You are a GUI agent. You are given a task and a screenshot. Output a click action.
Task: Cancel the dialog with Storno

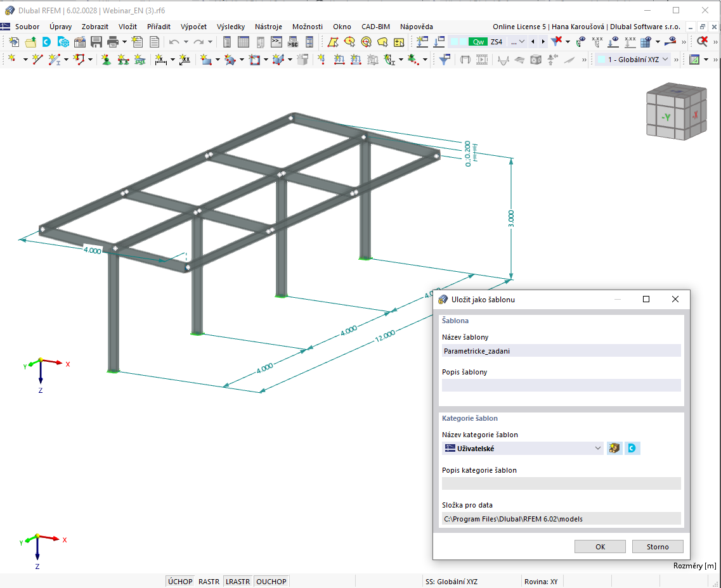pos(658,547)
